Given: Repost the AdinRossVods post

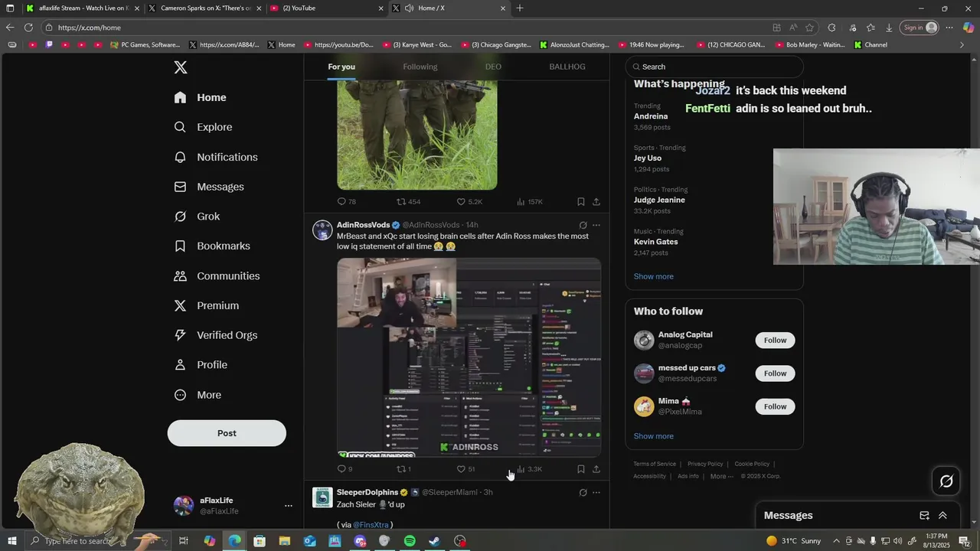Looking at the screenshot, I should point(403,469).
